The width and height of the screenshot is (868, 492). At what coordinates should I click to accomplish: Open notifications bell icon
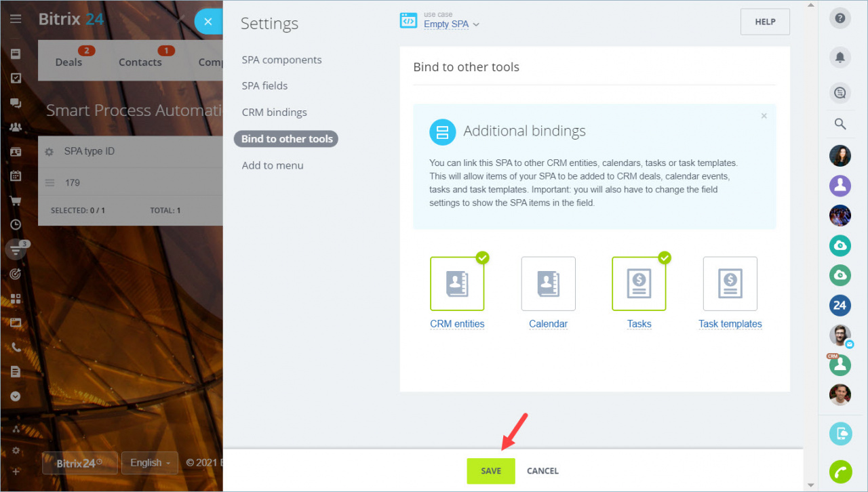pos(840,58)
